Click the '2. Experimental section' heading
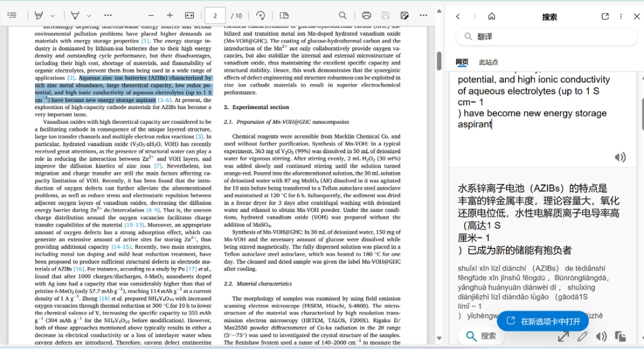Screen dimensions: 644x349 click(256, 107)
